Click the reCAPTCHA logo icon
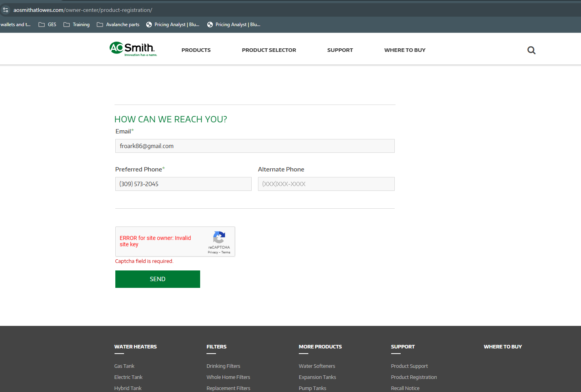The height and width of the screenshot is (392, 581). point(219,238)
